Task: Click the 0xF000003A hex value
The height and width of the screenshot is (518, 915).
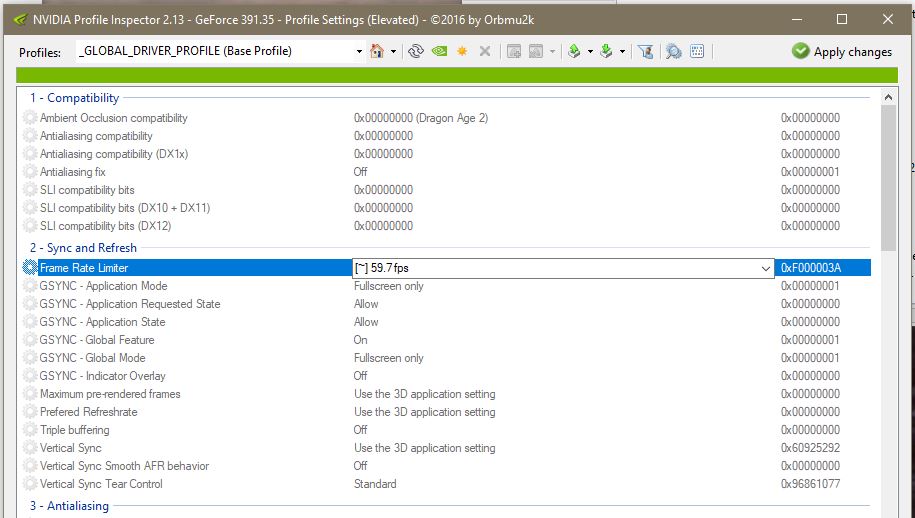Action: [811, 268]
